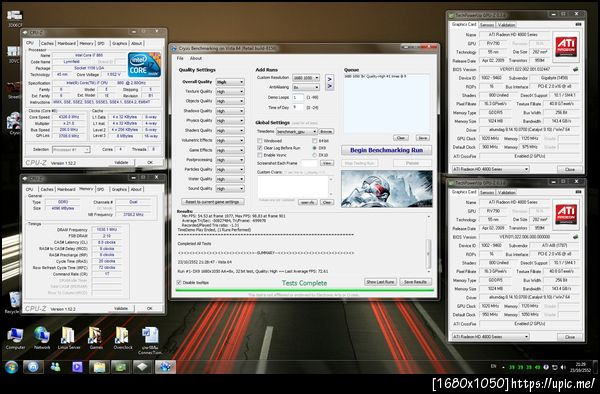
Task: Click the Crysis nanosuit artwork thumbnail
Action: (x=386, y=189)
